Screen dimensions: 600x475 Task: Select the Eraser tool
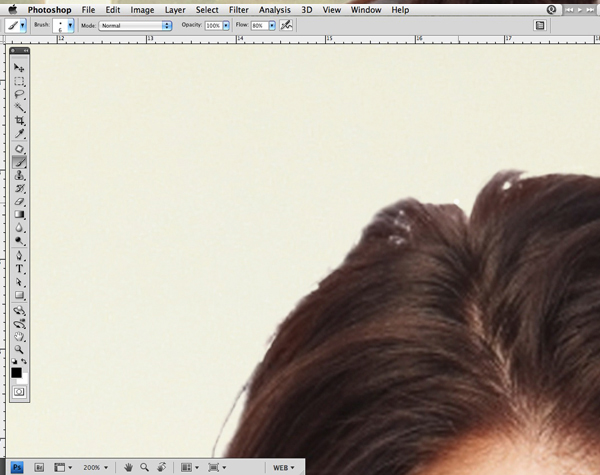point(19,202)
